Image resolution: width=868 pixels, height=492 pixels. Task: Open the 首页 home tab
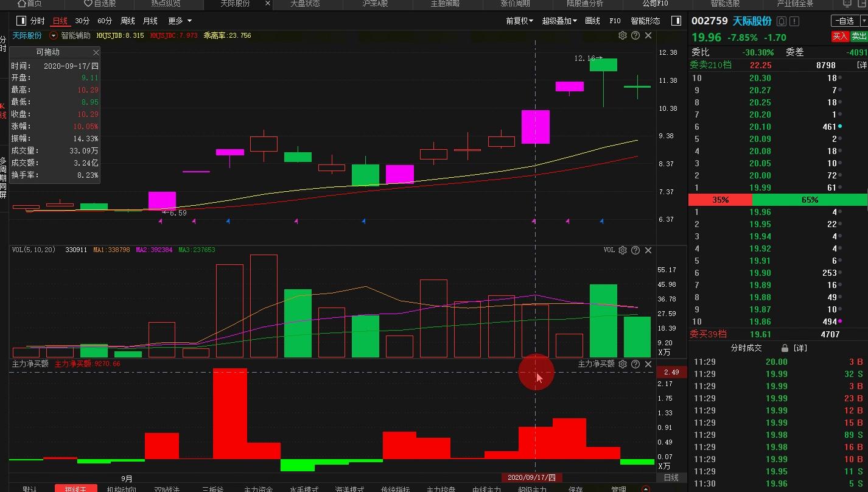click(29, 4)
